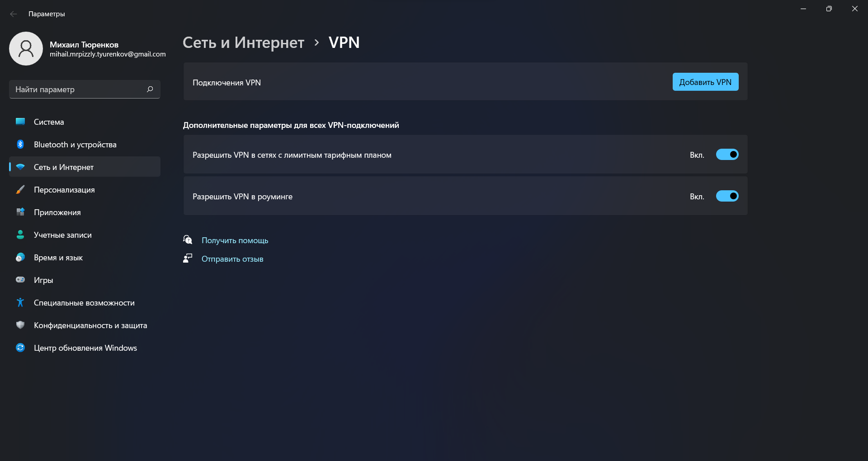Click the search magnifier icon
Image resolution: width=868 pixels, height=461 pixels.
(150, 89)
